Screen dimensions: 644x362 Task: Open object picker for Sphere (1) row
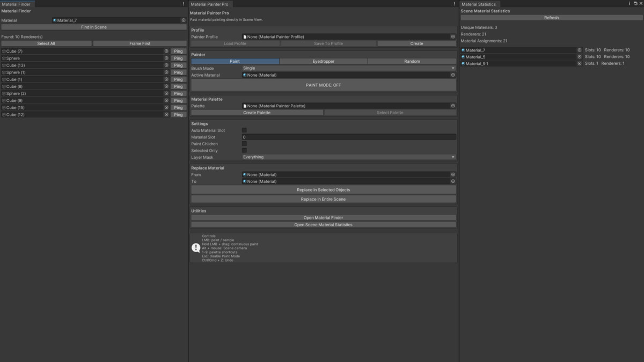[166, 72]
